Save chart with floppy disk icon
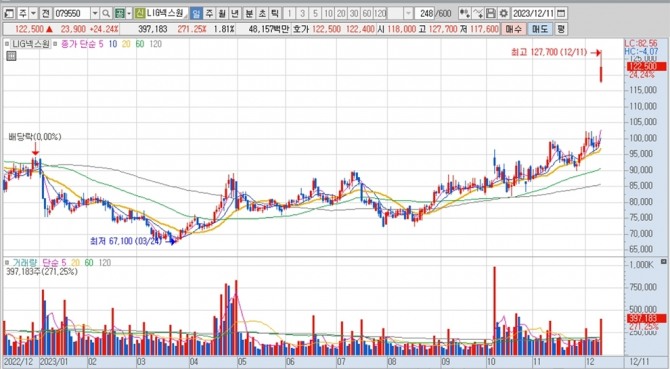This screenshot has width=670, height=369. (491, 14)
